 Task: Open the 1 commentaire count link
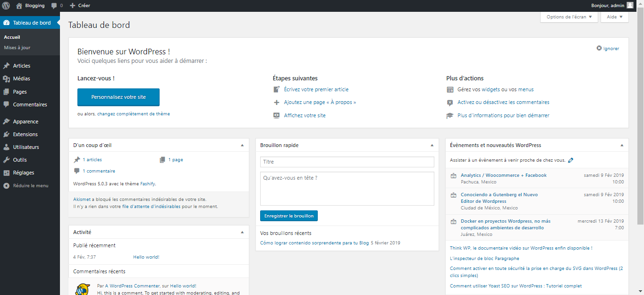point(99,171)
